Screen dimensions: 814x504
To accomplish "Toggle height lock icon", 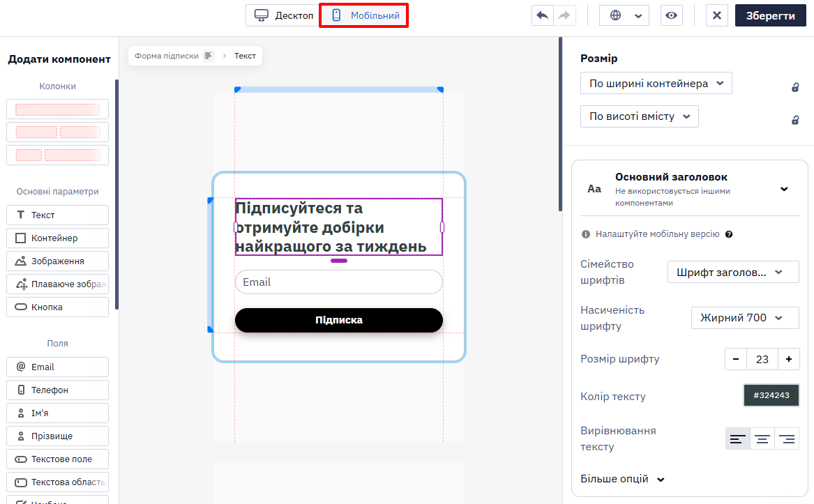I will [794, 120].
